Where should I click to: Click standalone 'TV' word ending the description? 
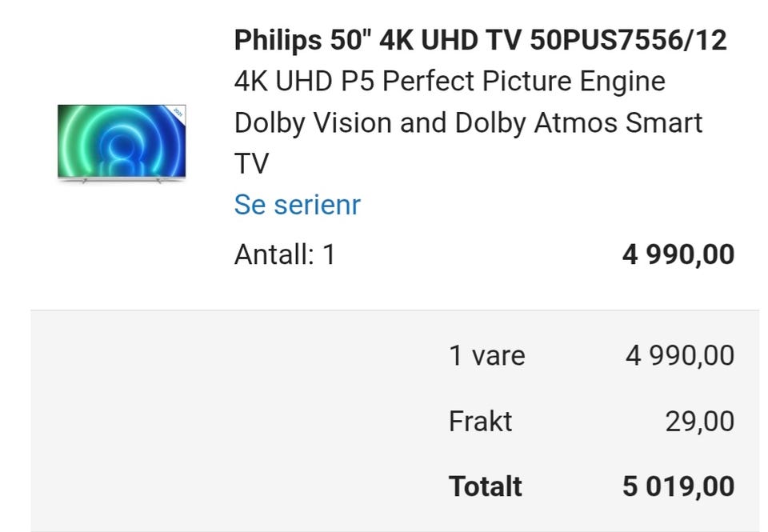pos(252,164)
